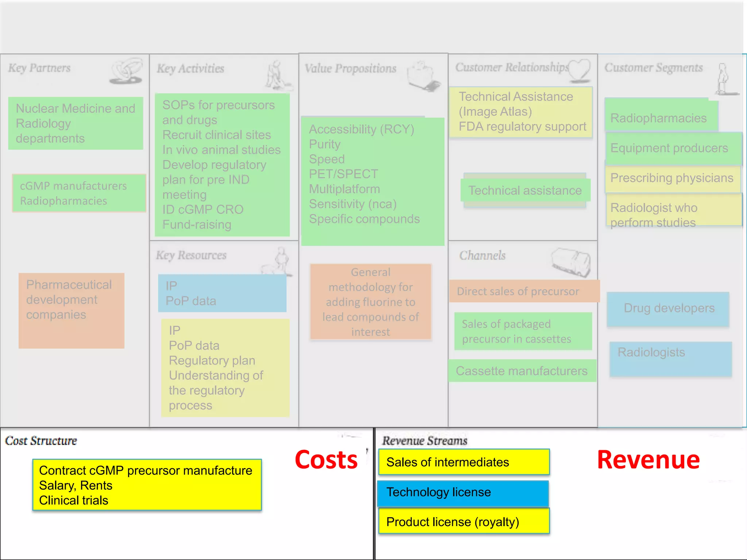Click the red Revenue heading
The width and height of the screenshot is (747, 560).
coord(648,460)
